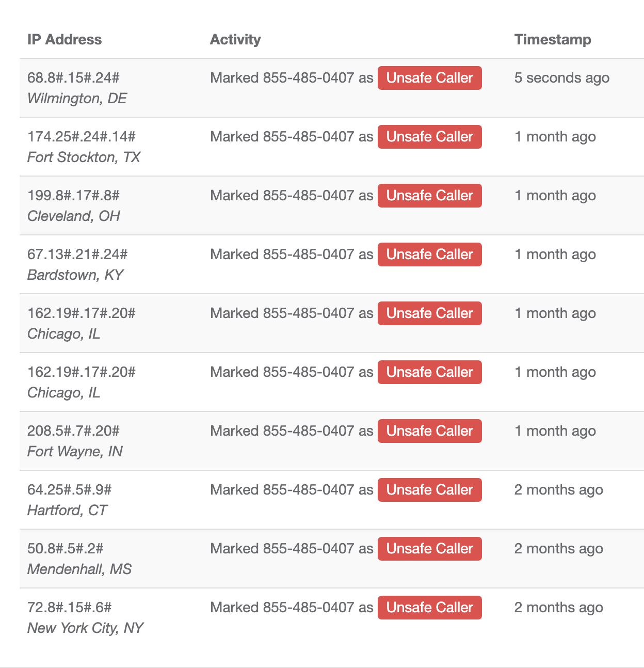The height and width of the screenshot is (668, 644).
Task: Click Unsafe Caller badge in Bardstown row
Action: pyautogui.click(x=429, y=255)
